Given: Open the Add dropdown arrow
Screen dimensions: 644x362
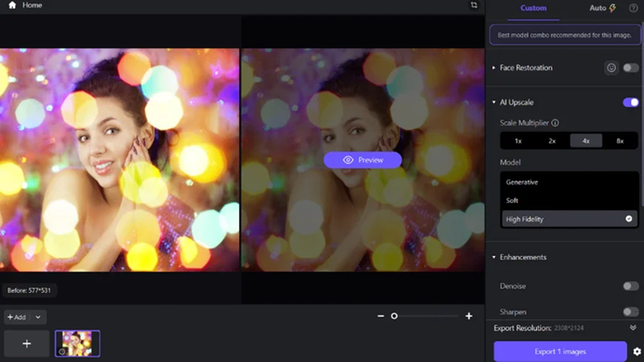Looking at the screenshot, I should pyautogui.click(x=38, y=317).
